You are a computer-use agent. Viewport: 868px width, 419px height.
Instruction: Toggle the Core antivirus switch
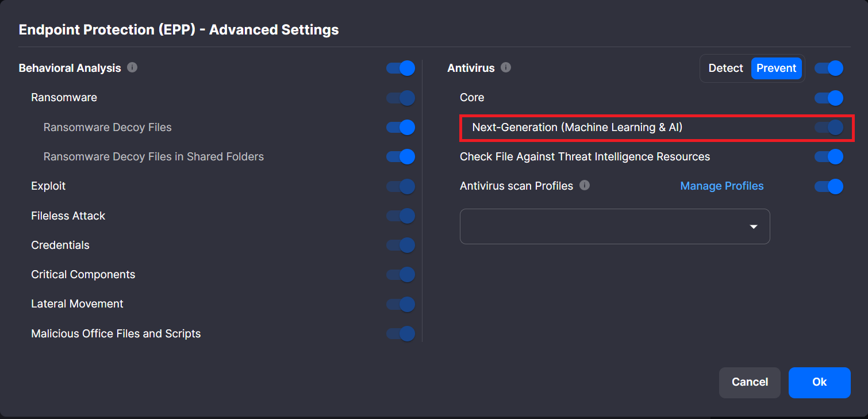829,98
